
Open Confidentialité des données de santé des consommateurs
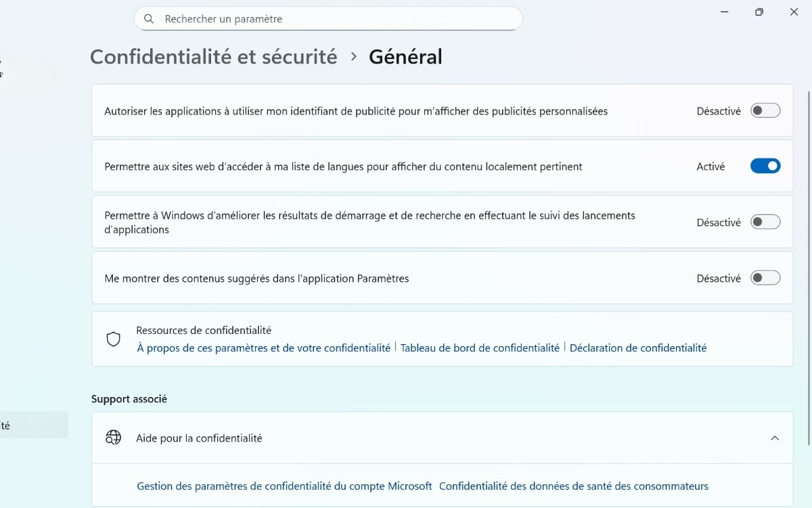(x=574, y=486)
